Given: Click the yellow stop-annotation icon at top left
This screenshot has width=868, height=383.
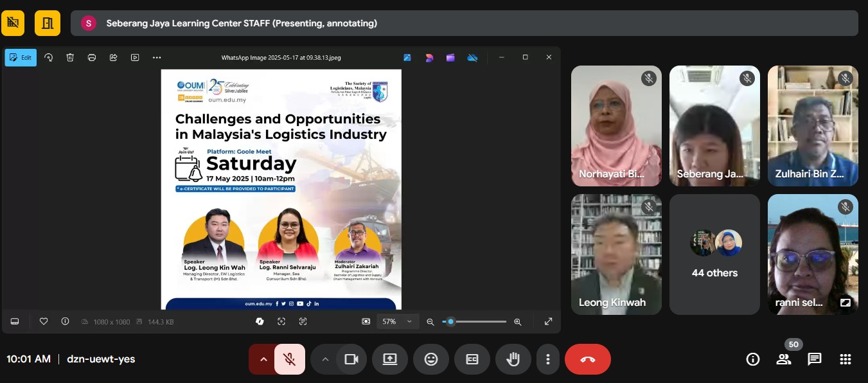Looking at the screenshot, I should click(13, 23).
